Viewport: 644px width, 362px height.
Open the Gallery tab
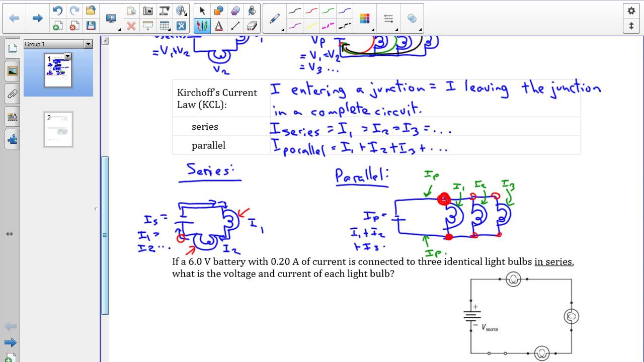point(12,71)
